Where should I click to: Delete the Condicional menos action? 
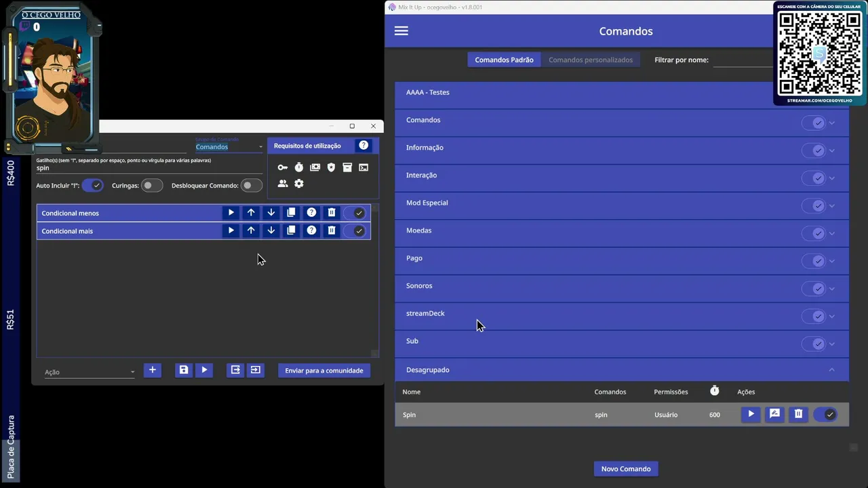332,213
